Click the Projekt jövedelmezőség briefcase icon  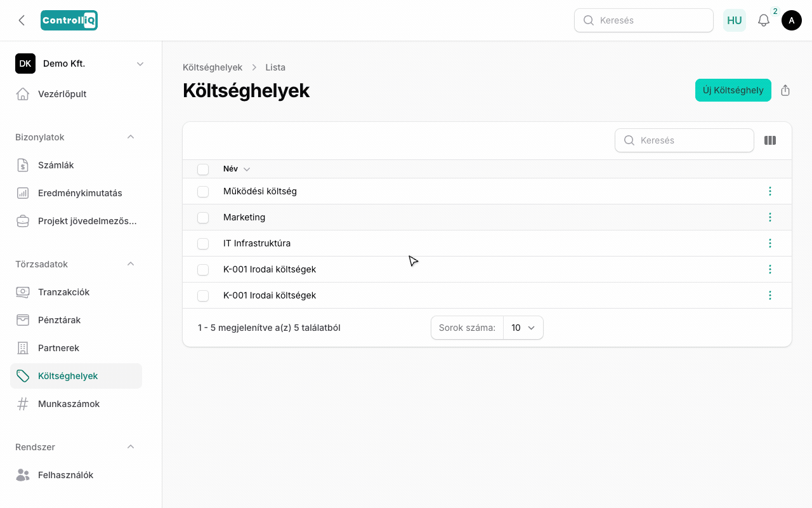pos(23,221)
